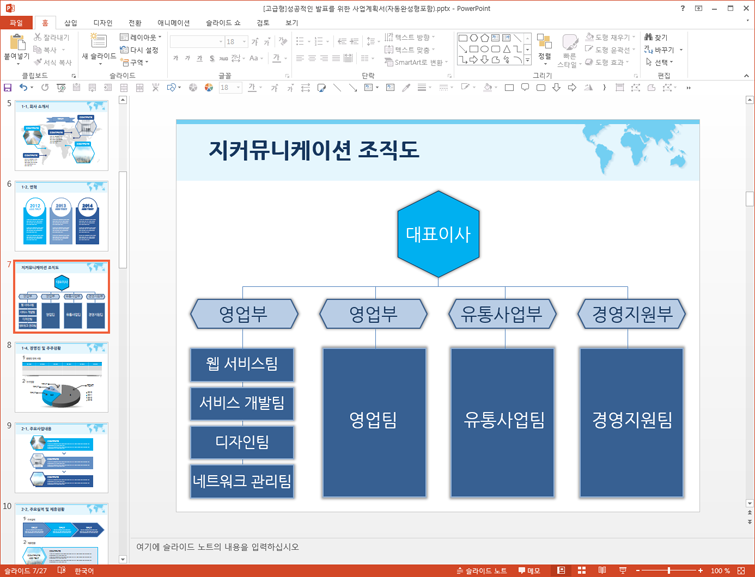Click Increase font size icon in ribbon
The height and width of the screenshot is (577, 755).
point(255,42)
